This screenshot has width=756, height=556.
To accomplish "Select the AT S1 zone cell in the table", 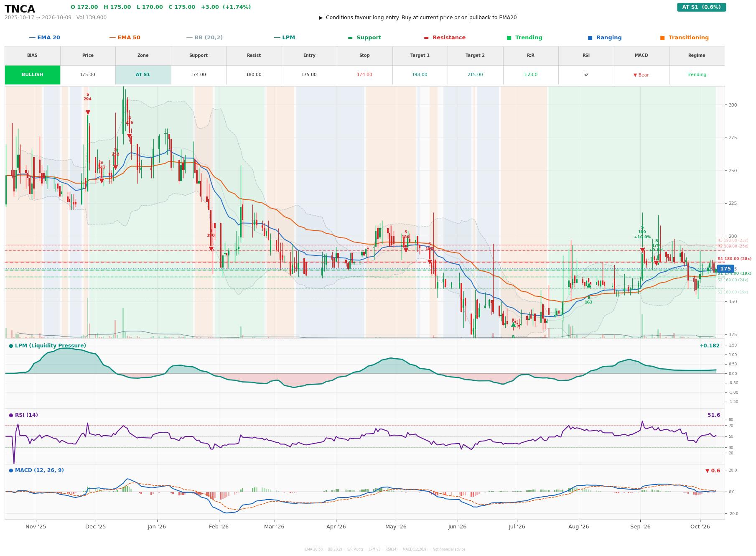I will [x=143, y=75].
